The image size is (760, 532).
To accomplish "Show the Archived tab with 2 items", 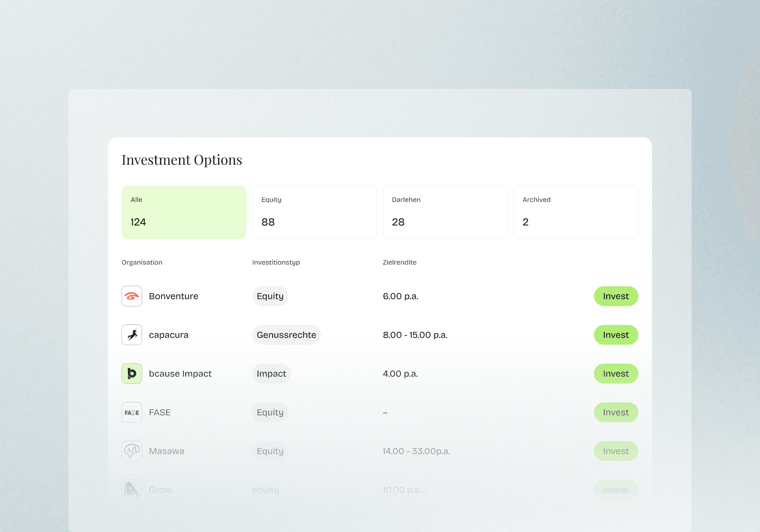I will coord(576,212).
